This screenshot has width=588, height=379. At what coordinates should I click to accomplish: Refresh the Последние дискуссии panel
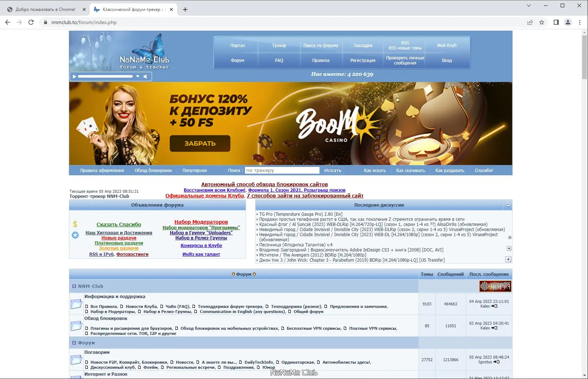pos(508,205)
